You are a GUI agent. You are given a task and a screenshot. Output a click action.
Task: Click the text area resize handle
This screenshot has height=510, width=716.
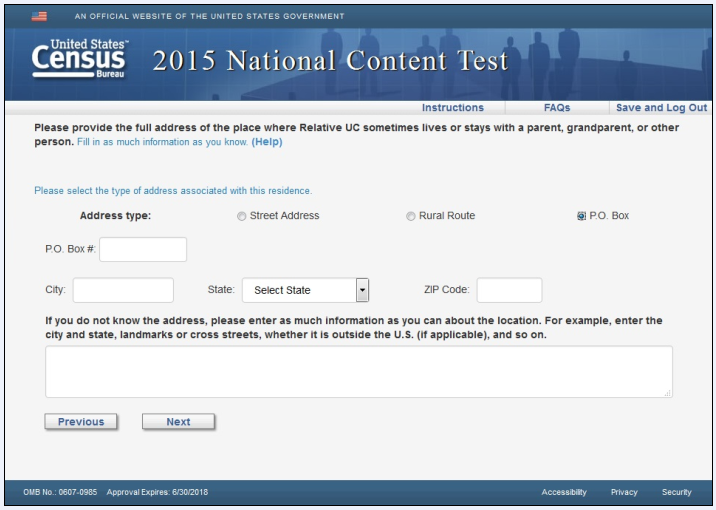(668, 393)
